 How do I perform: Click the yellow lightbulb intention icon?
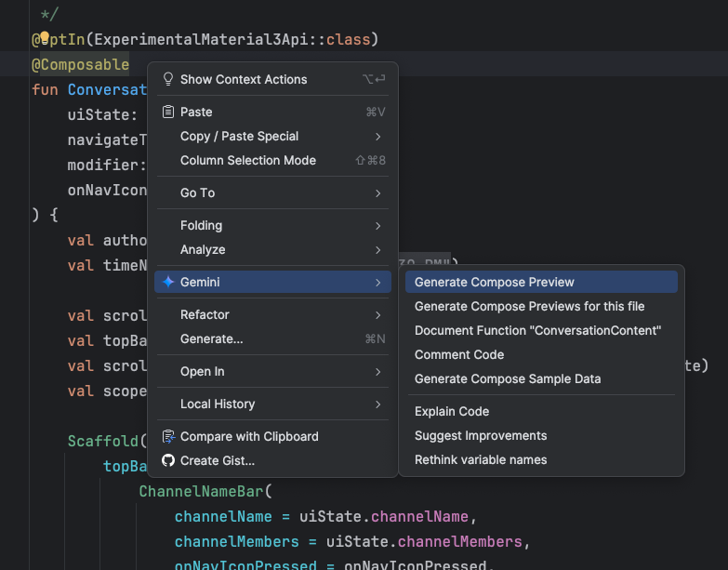point(43,38)
